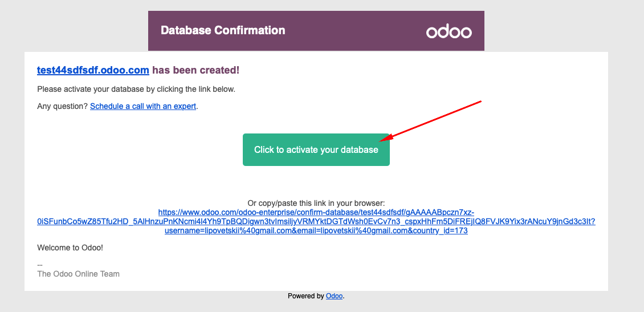Open the test44sdfsdf.odoo.com link
This screenshot has height=312, width=644.
point(93,70)
